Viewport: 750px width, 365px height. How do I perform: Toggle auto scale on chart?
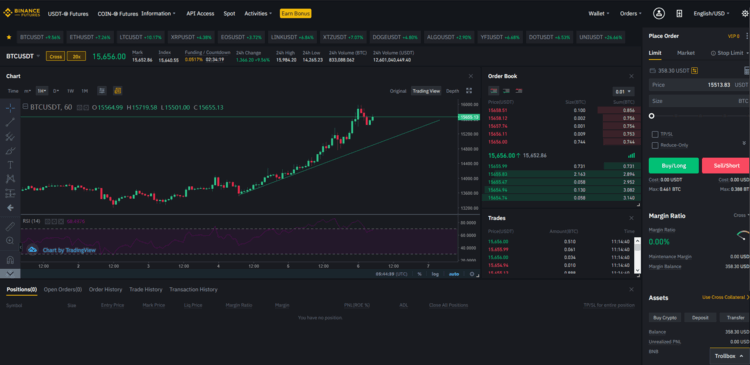coord(453,274)
